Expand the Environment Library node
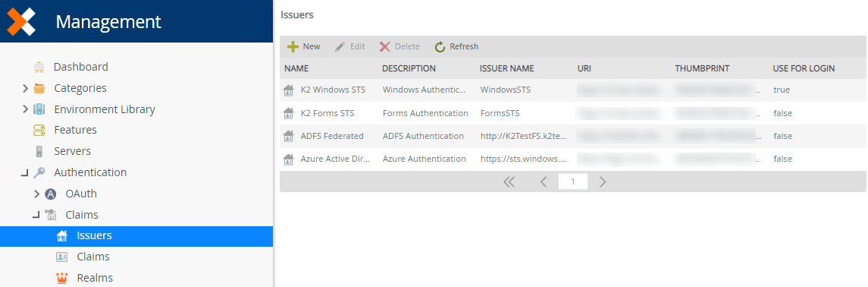The height and width of the screenshot is (287, 868). [25, 109]
